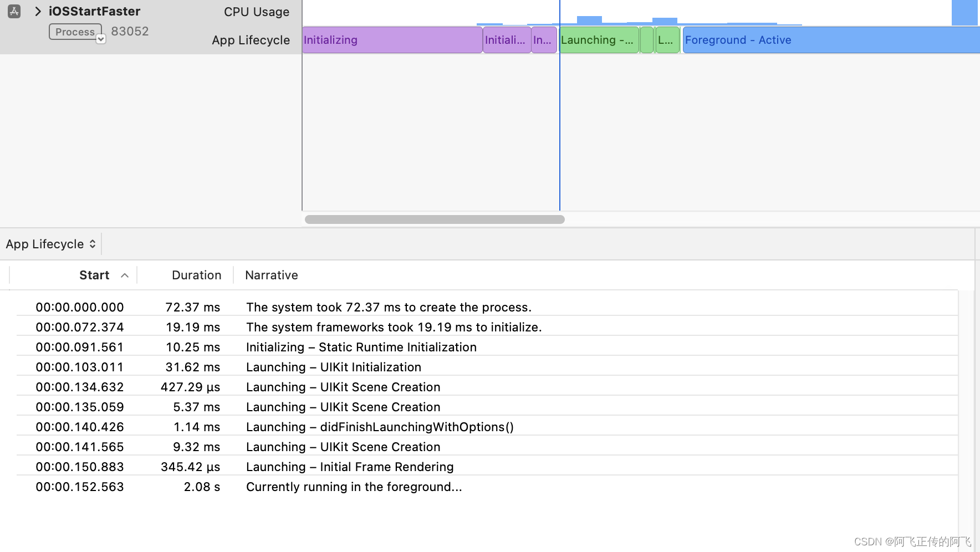Image resolution: width=980 pixels, height=552 pixels.
Task: Click the start time 00:00.000.000
Action: (x=80, y=307)
